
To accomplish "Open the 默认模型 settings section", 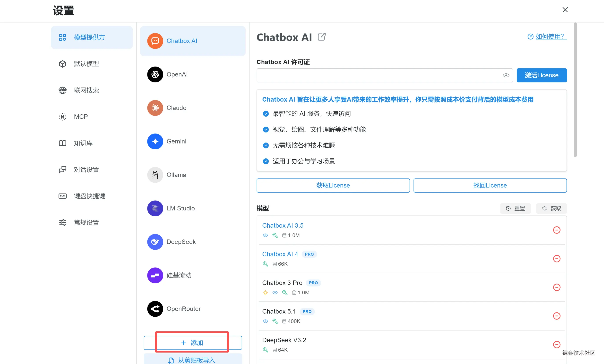I will coord(92,64).
